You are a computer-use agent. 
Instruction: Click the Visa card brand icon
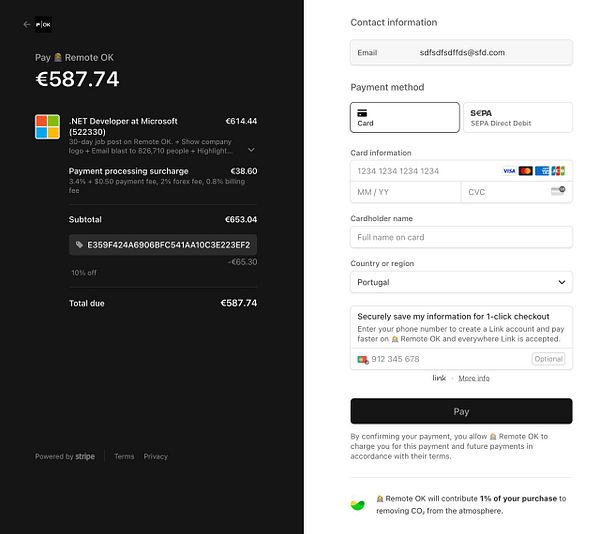click(x=509, y=171)
